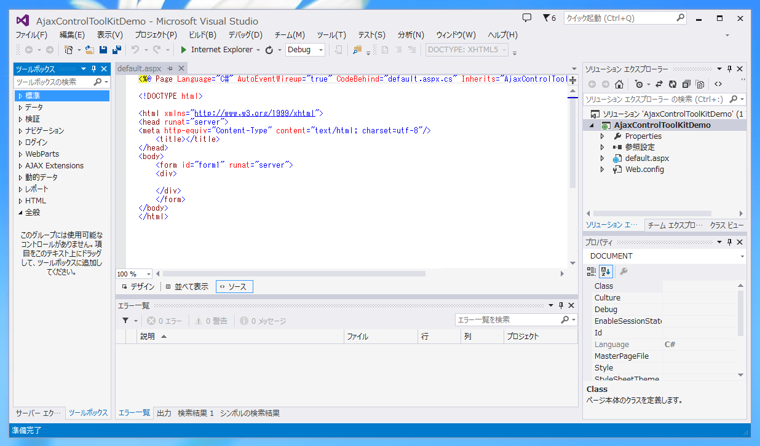Click the Refresh browser icon in toolbar
760x446 pixels.
point(269,49)
